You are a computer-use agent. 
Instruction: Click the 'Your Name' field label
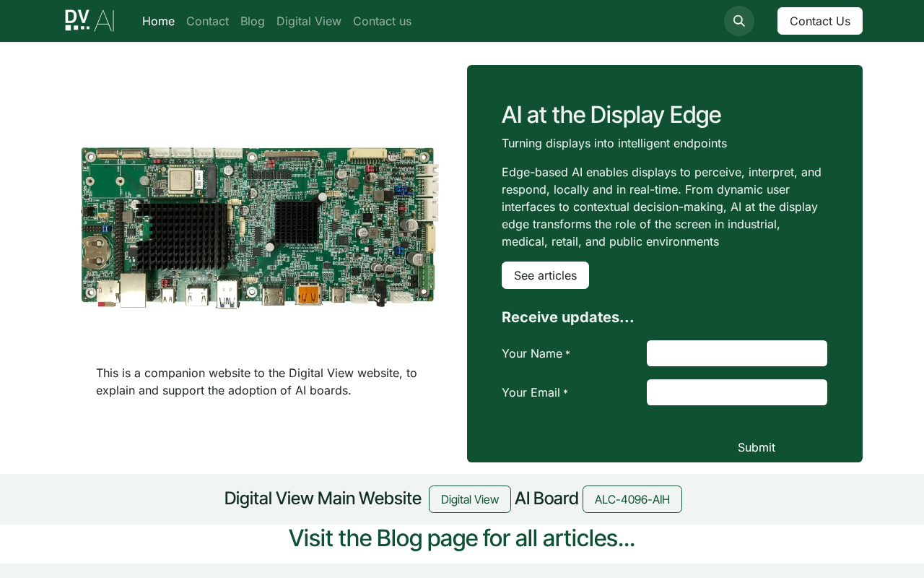[536, 353]
